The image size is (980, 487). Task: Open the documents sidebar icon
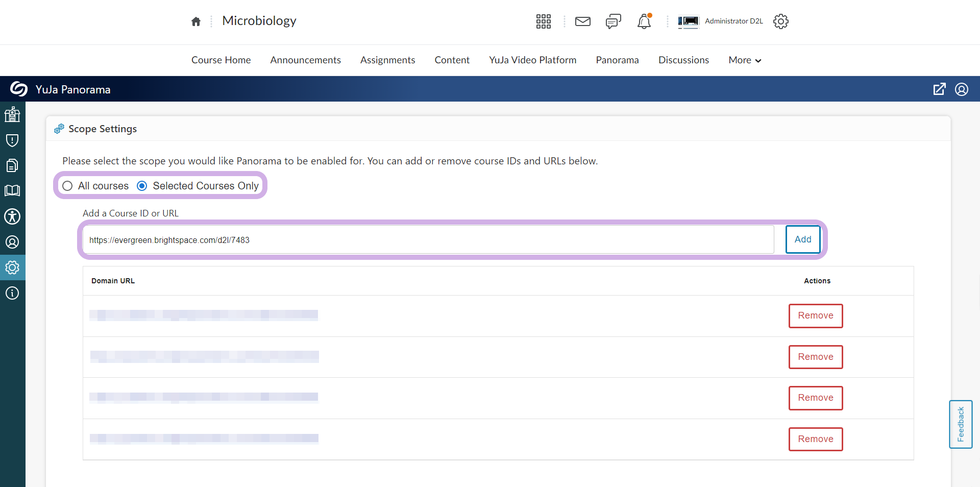coord(12,165)
